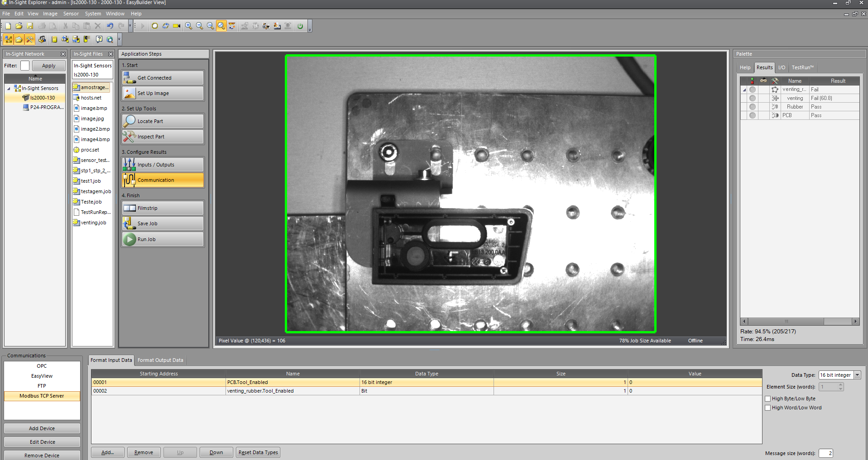Click the Message size words field
Viewport: 868px width, 460px height.
825,453
